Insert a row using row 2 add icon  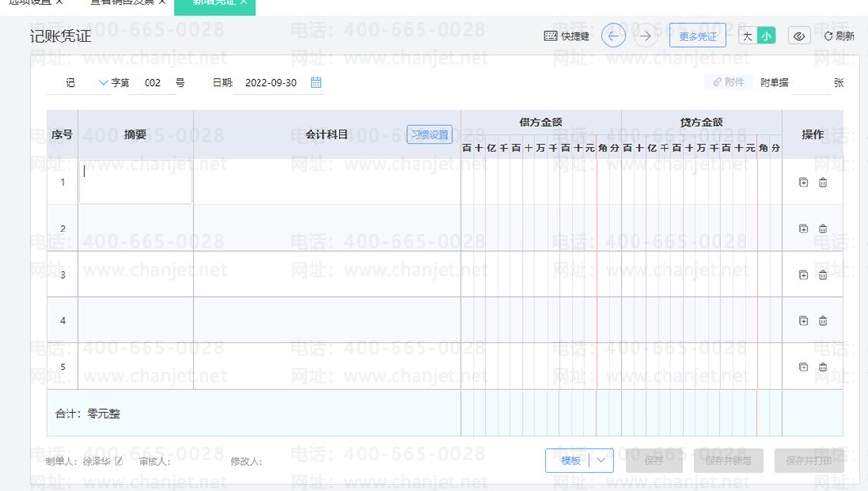[x=803, y=229]
